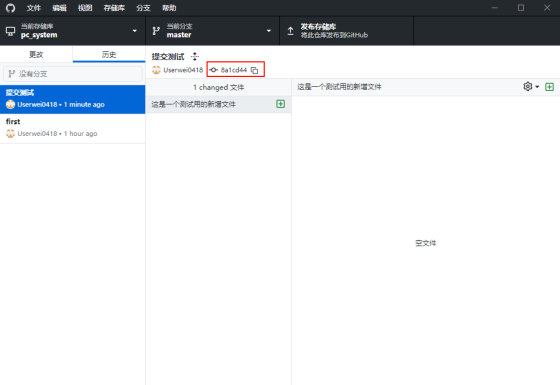Click the publish upload arrow icon
Image resolution: width=560 pixels, height=385 pixels.
point(291,31)
